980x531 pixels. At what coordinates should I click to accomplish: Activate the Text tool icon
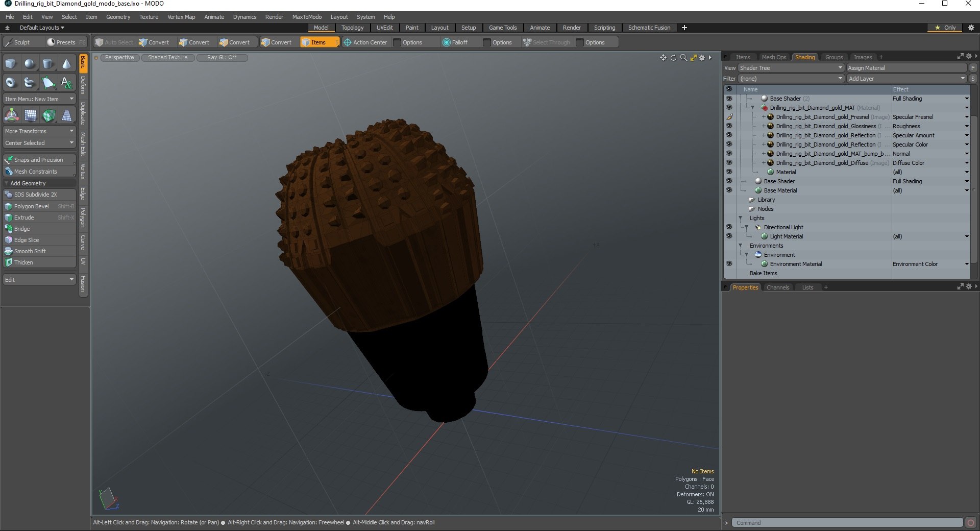coord(66,83)
